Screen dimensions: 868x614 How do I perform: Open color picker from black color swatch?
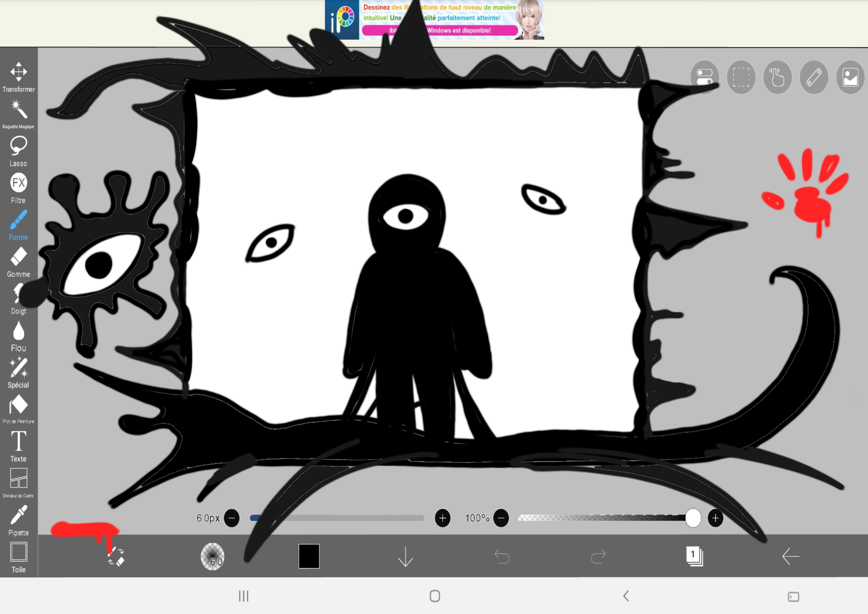point(308,557)
